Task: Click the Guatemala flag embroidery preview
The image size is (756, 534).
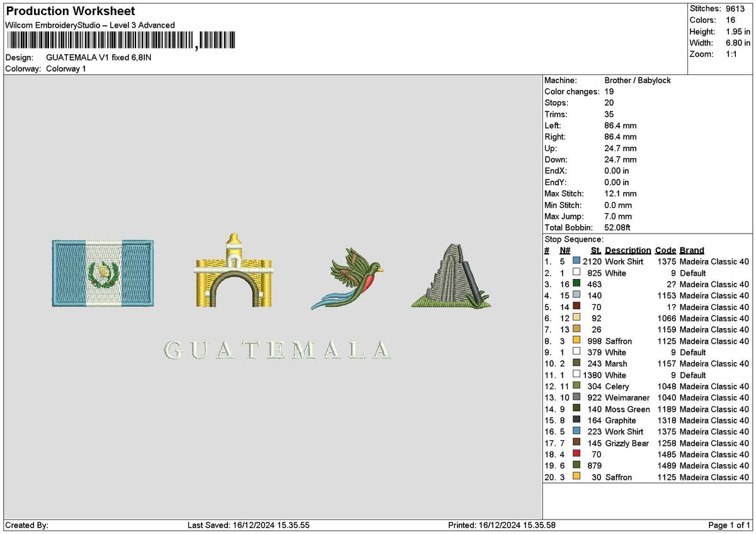Action: [103, 273]
